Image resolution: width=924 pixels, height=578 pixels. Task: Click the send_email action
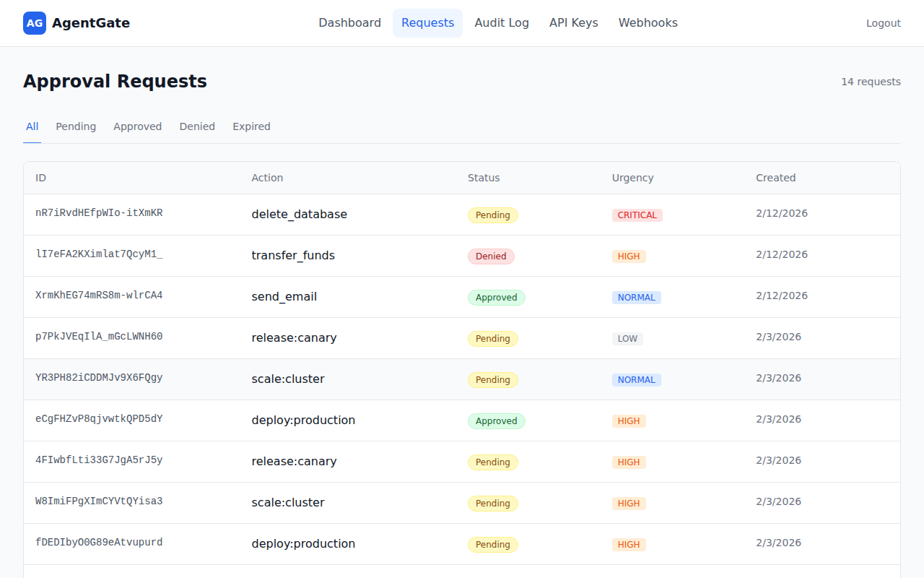(x=284, y=297)
